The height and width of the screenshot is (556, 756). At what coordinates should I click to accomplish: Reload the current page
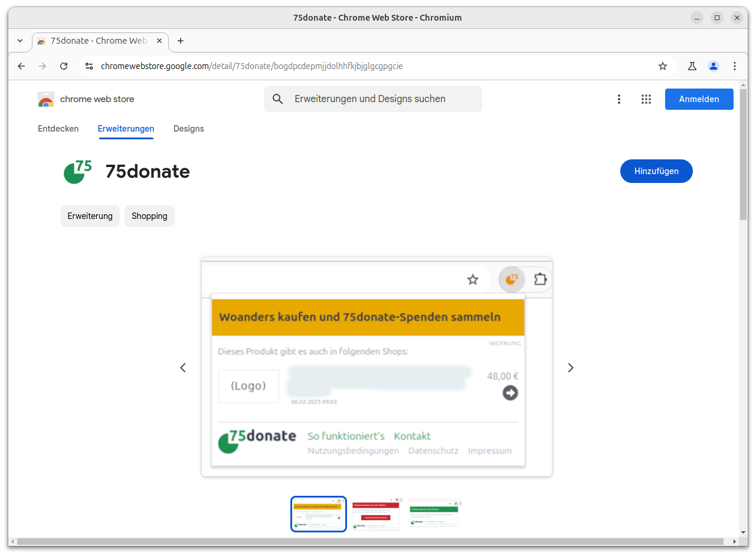click(64, 66)
